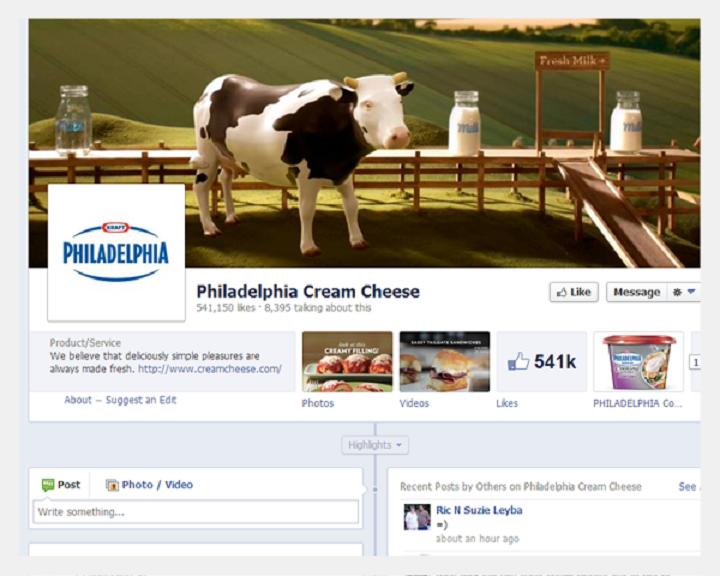Open the creamcheese.com website link
This screenshot has height=576, width=720.
click(x=210, y=369)
